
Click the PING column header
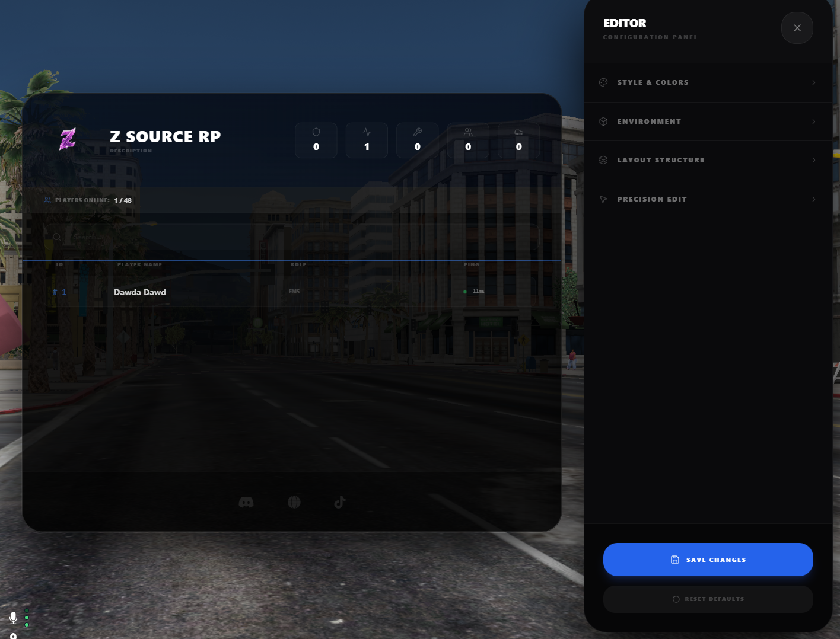[x=472, y=264]
